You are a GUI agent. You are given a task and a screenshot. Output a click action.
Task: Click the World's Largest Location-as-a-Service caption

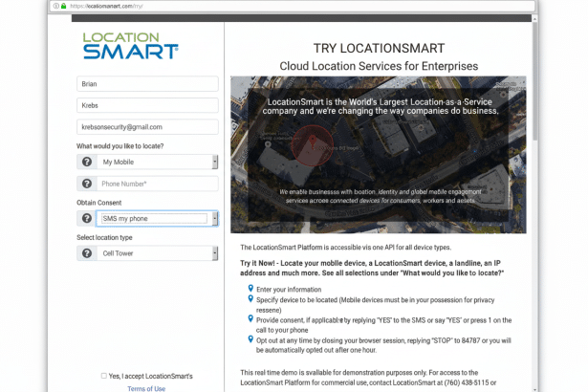pos(381,106)
